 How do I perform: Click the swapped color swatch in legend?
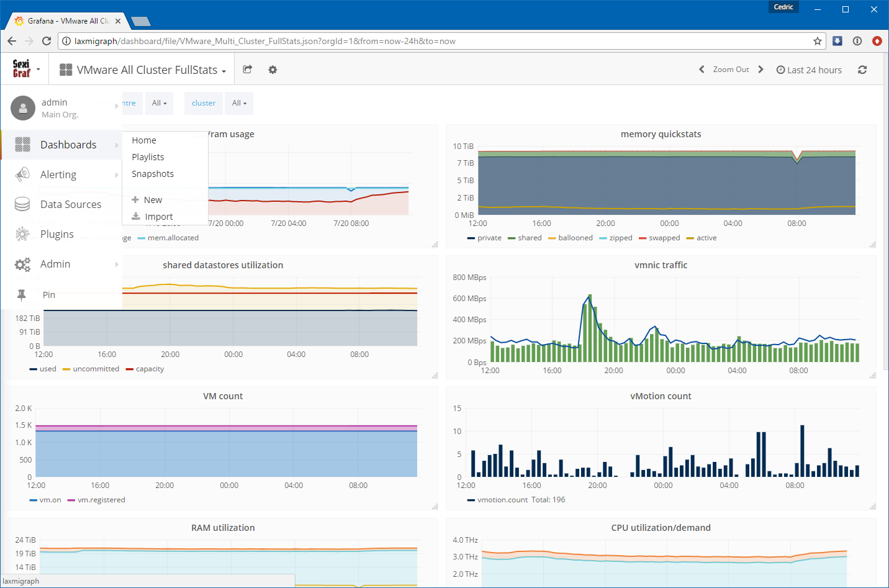coord(643,238)
